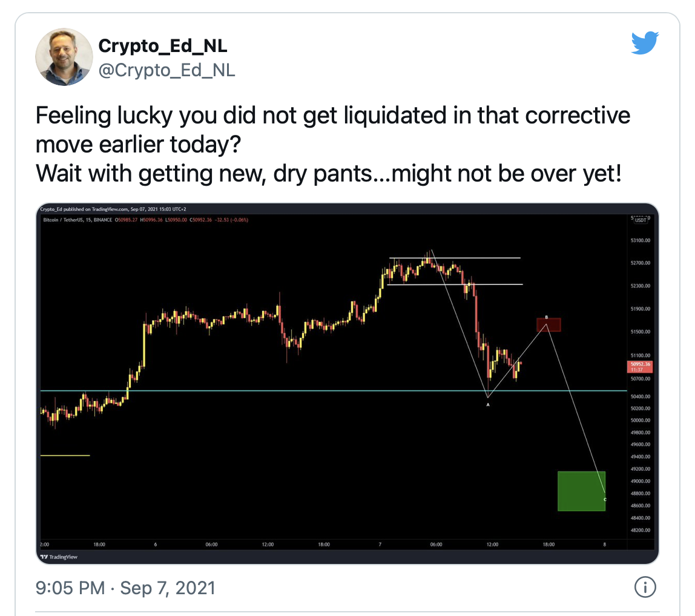Viewport: 695px width, 616px height.
Task: Click the red B target box
Action: (548, 325)
